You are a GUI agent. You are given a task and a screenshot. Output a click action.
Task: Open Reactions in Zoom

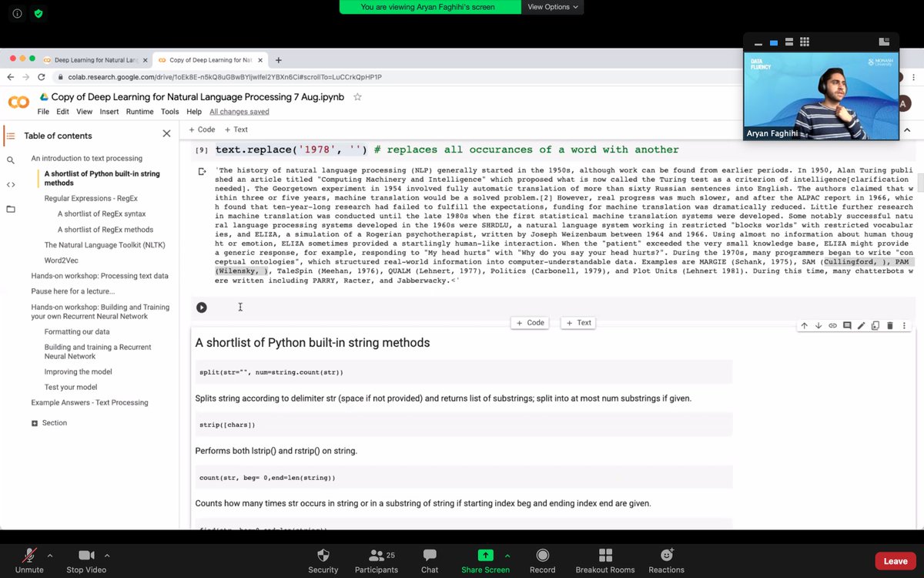[667, 560]
